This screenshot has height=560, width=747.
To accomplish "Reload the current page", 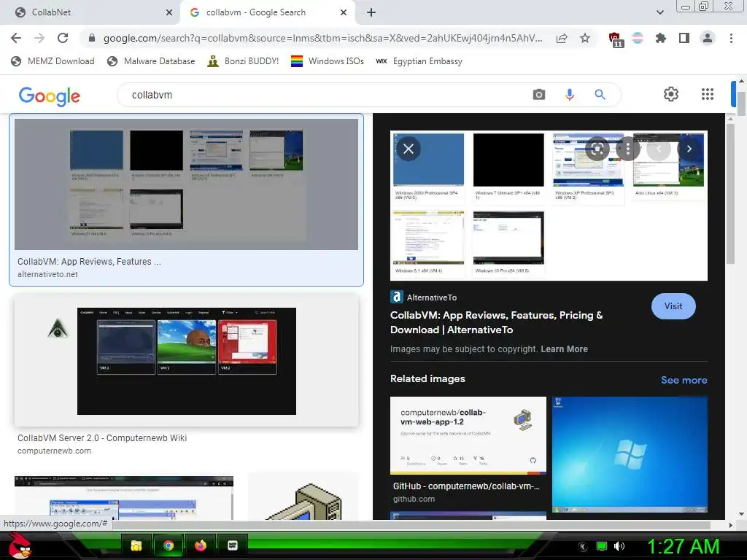I will (x=63, y=38).
